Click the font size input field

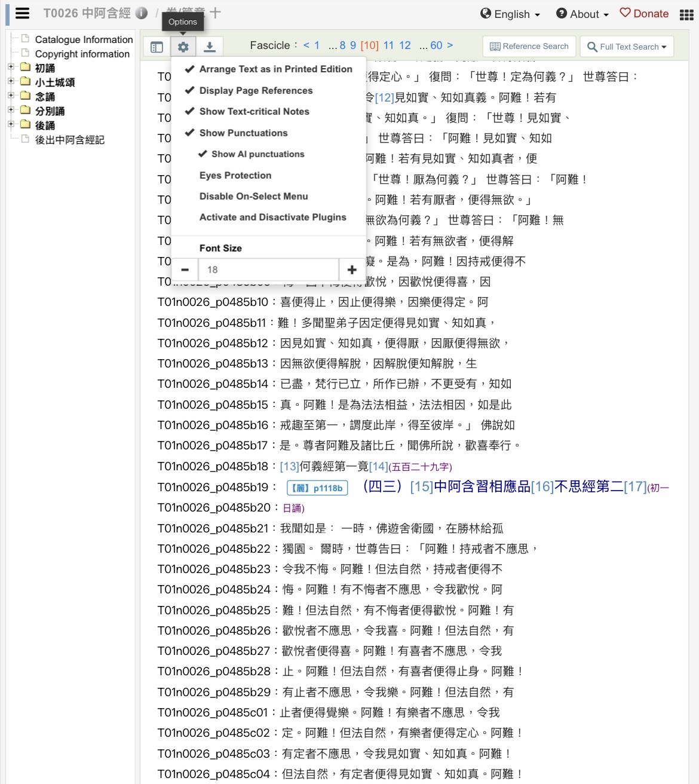point(268,269)
